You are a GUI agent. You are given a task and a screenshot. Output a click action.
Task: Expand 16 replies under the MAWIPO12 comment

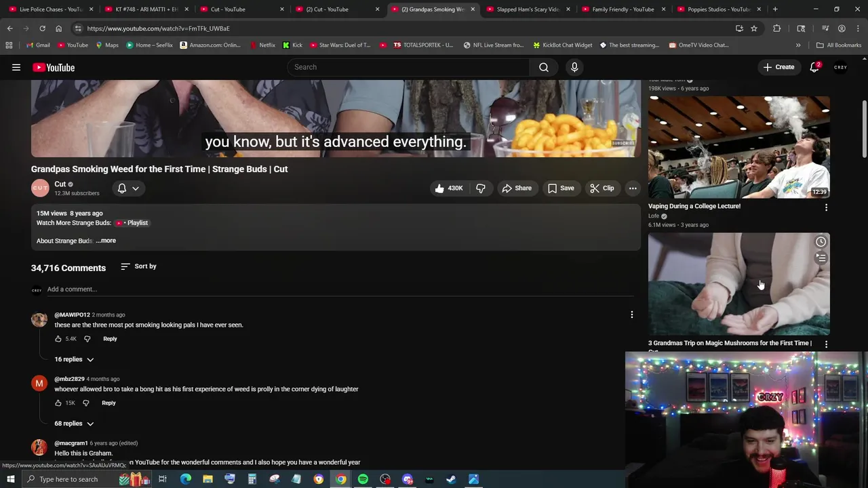(74, 359)
